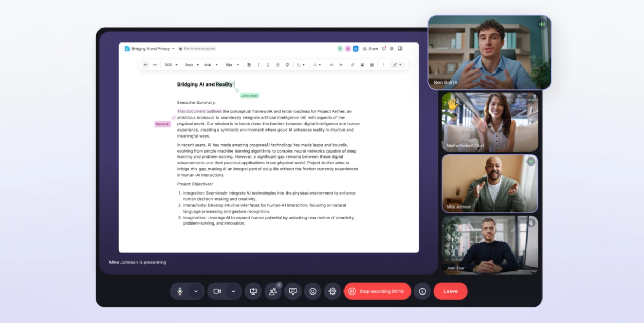Mute the microphone in the call bar
644x323 pixels.
click(x=180, y=291)
